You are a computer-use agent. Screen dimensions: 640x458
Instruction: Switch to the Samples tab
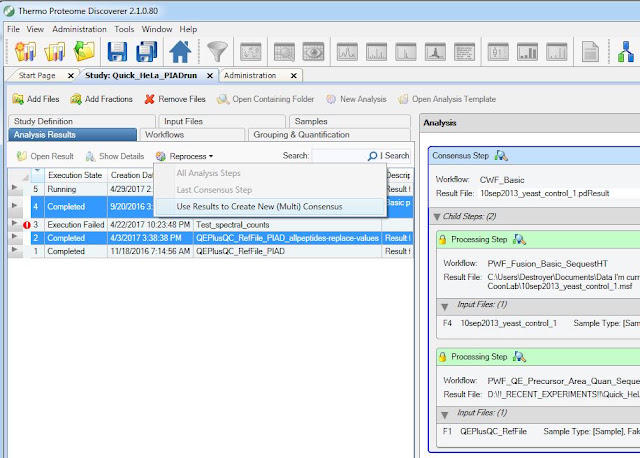pos(350,121)
